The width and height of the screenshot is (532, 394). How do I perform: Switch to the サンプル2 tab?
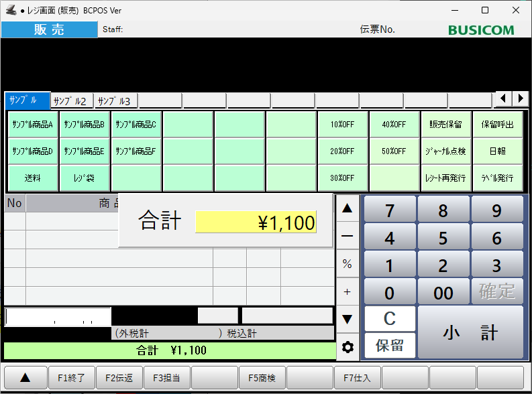71,101
